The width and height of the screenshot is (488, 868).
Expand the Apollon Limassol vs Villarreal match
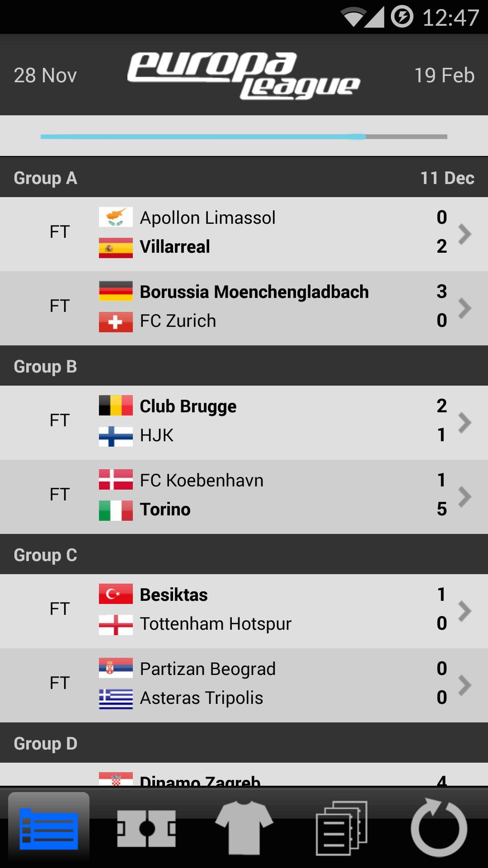(466, 234)
